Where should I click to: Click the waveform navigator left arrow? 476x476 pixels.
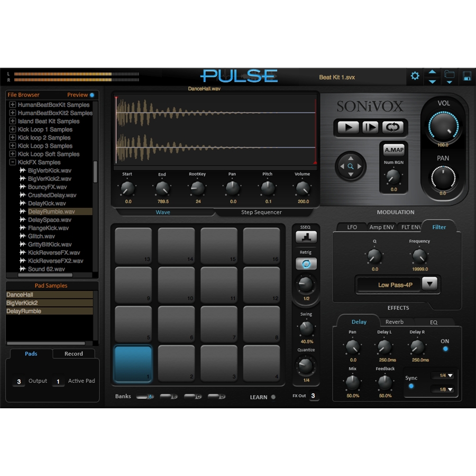[342, 166]
